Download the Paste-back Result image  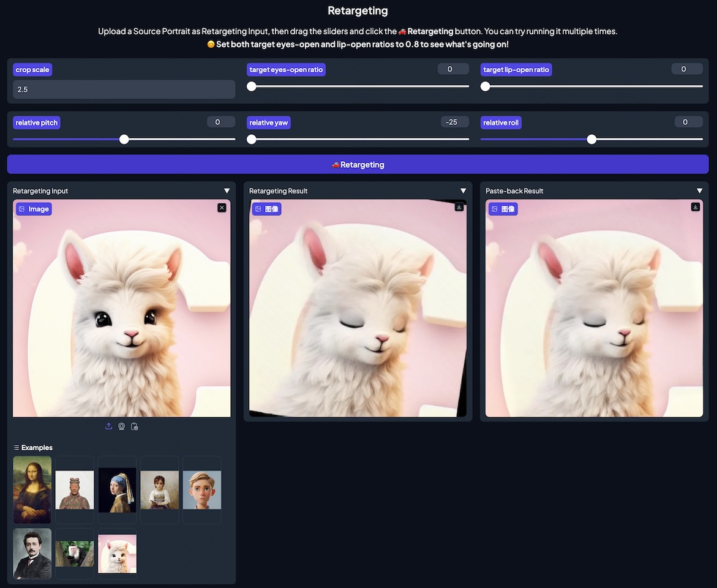tap(695, 207)
